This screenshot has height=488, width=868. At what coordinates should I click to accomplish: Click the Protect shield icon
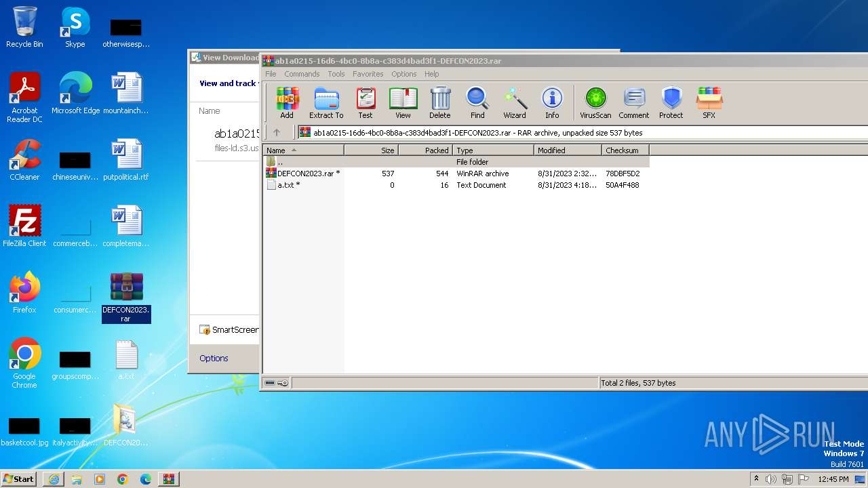(671, 103)
